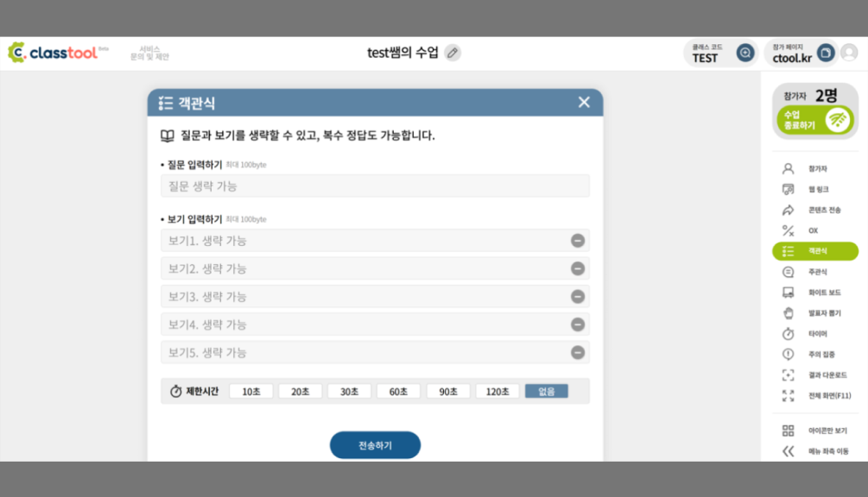The image size is (868, 497).
Task: Remove answer option 보기3
Action: pyautogui.click(x=578, y=296)
